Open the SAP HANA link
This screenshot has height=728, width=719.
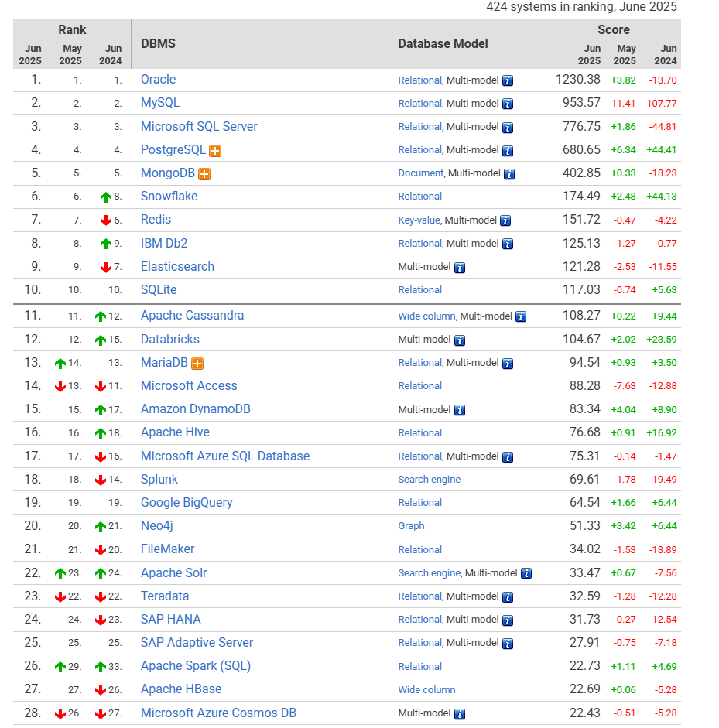click(x=171, y=620)
